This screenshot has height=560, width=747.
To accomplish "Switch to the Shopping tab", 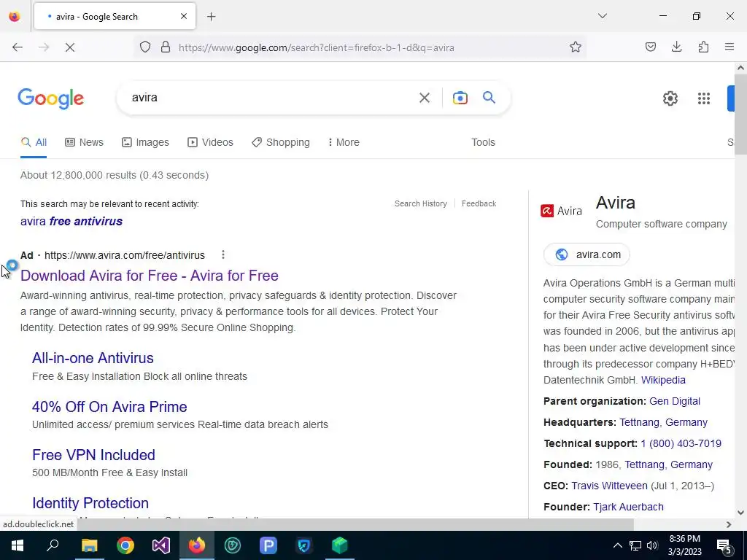I will pyautogui.click(x=281, y=142).
